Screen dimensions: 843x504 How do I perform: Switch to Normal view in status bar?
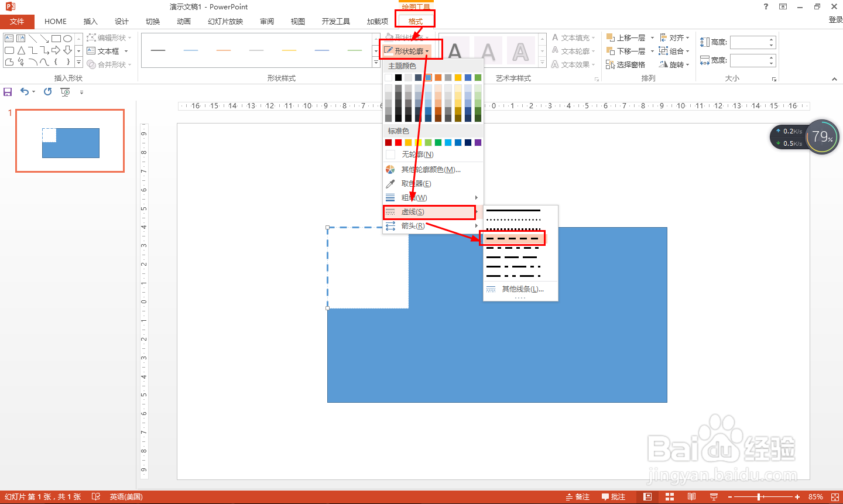pyautogui.click(x=647, y=497)
